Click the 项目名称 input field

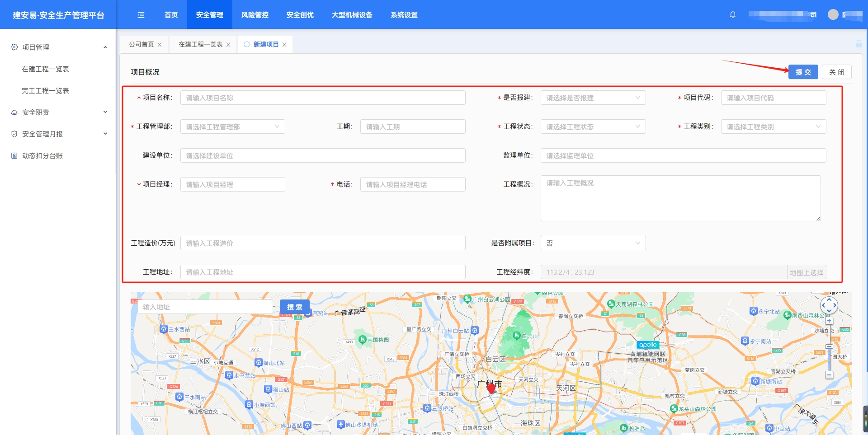pyautogui.click(x=323, y=98)
